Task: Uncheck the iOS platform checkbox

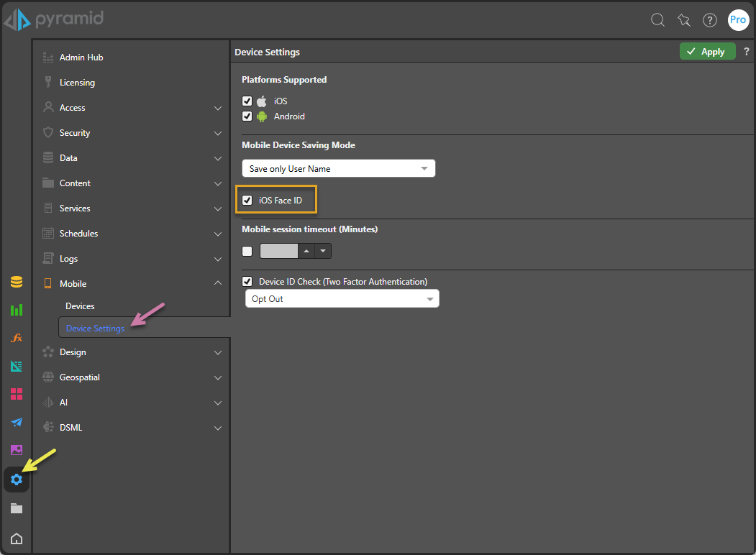Action: 247,101
